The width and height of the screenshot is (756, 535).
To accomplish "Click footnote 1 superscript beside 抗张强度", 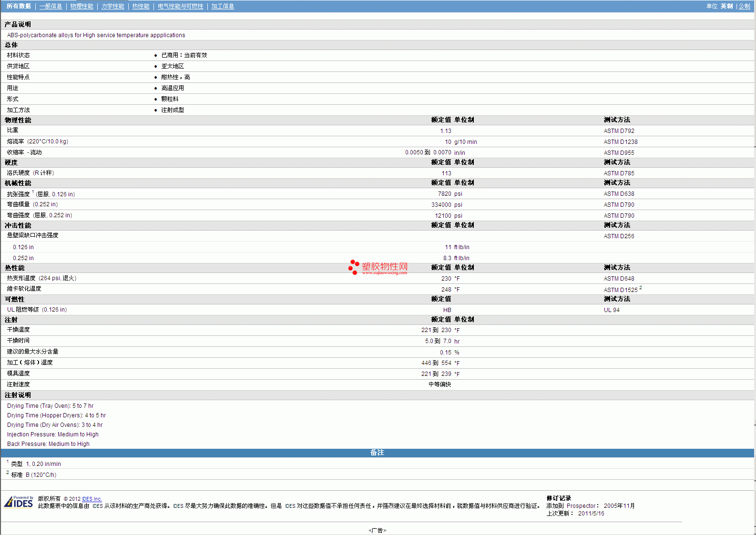I will [x=33, y=192].
